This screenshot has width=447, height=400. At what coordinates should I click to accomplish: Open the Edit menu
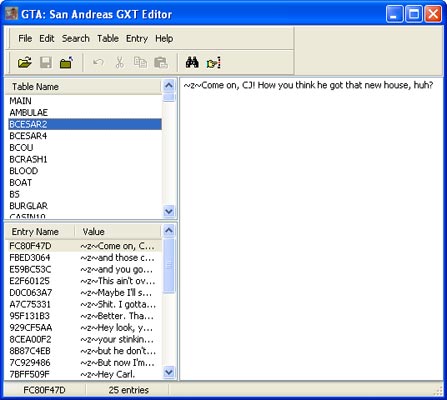(x=47, y=39)
